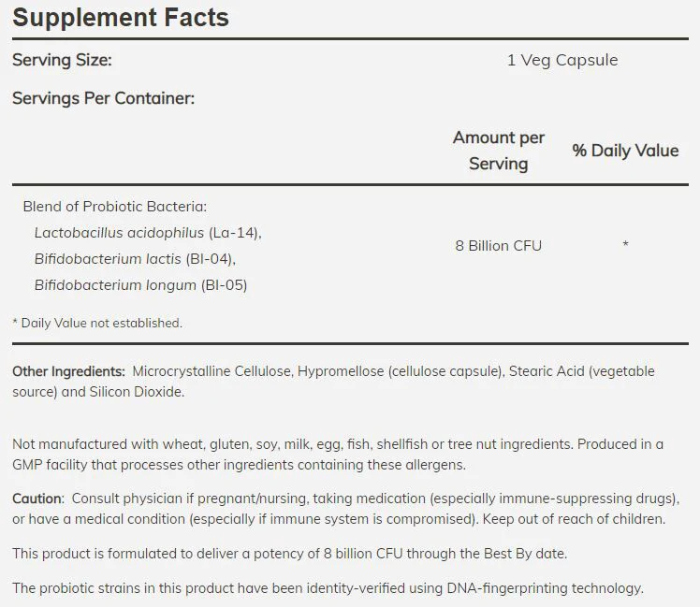The width and height of the screenshot is (700, 607).
Task: Click the Supplement Facts heading
Action: coord(121,18)
